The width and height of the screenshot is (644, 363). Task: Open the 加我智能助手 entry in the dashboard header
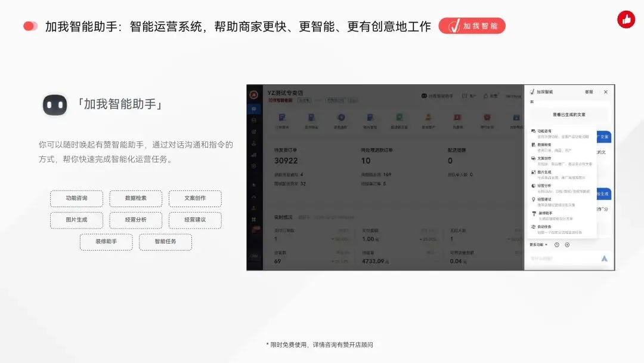437,96
